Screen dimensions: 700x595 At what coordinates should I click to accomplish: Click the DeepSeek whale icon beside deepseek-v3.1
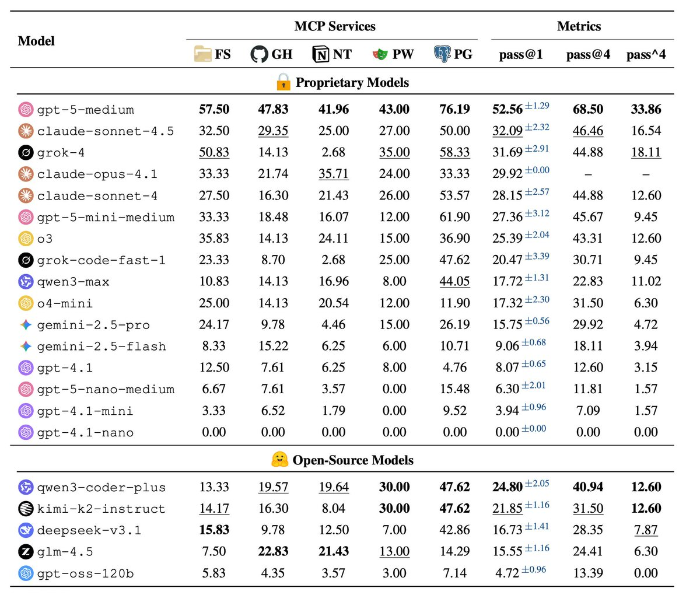tap(26, 530)
